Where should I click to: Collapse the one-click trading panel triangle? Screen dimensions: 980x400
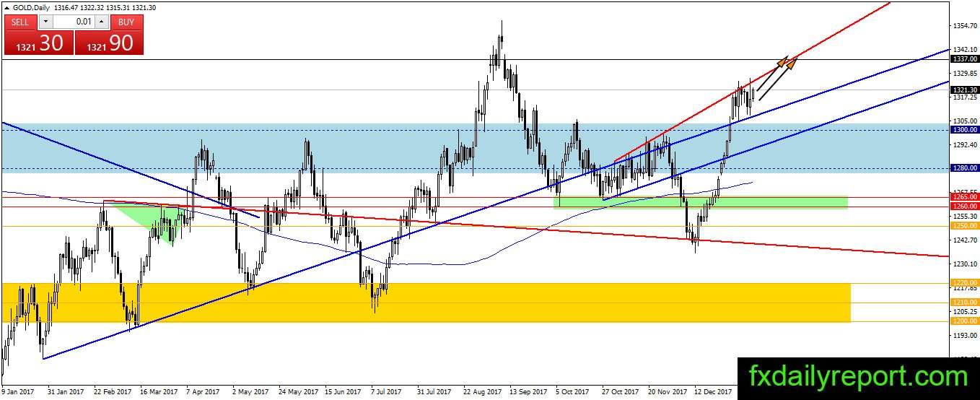[x=7, y=7]
